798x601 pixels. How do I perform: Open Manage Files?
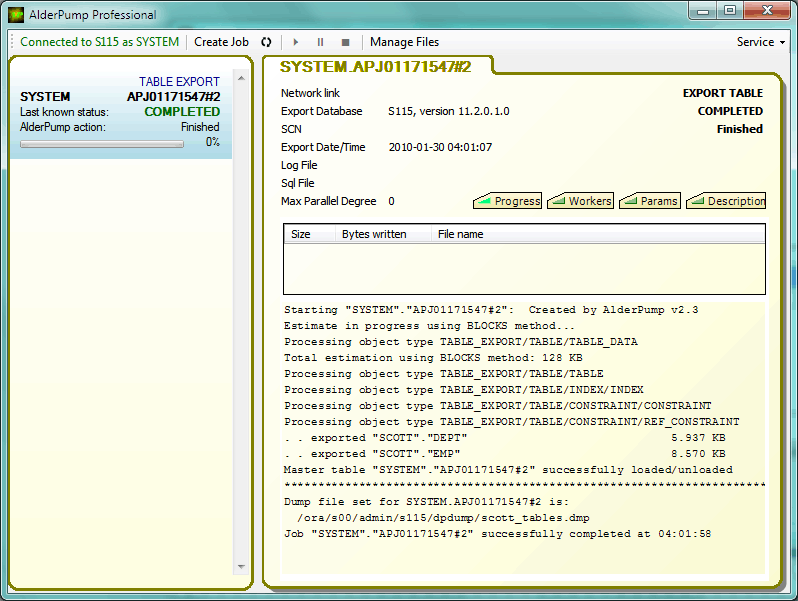click(404, 42)
